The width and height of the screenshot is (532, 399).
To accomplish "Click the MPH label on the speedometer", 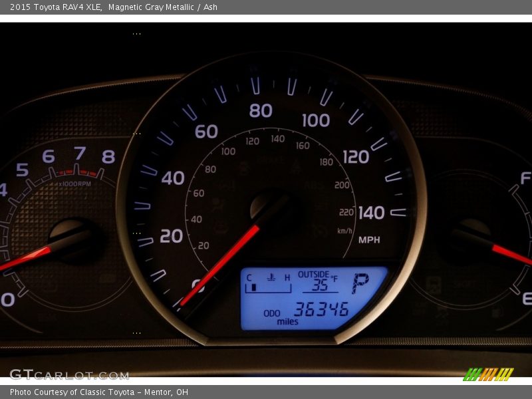I will tap(369, 240).
